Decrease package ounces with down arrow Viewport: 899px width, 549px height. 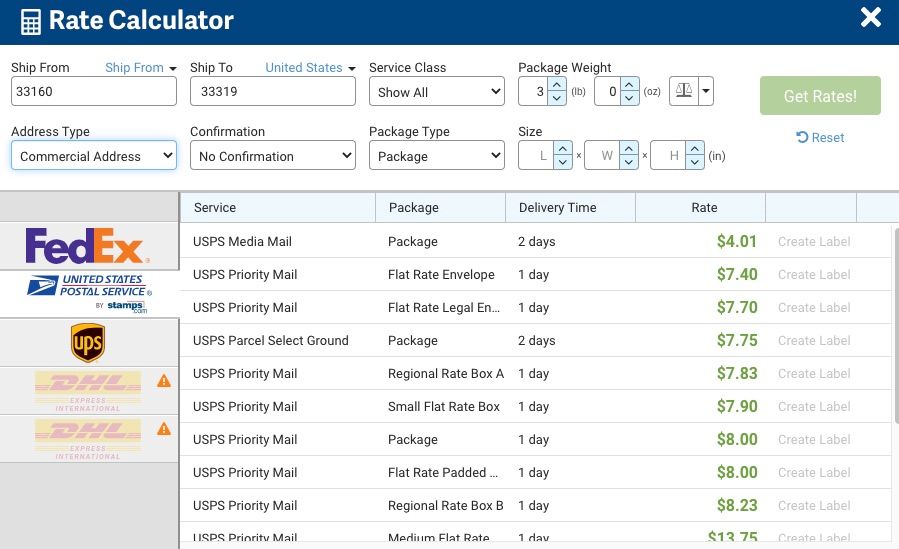630,98
